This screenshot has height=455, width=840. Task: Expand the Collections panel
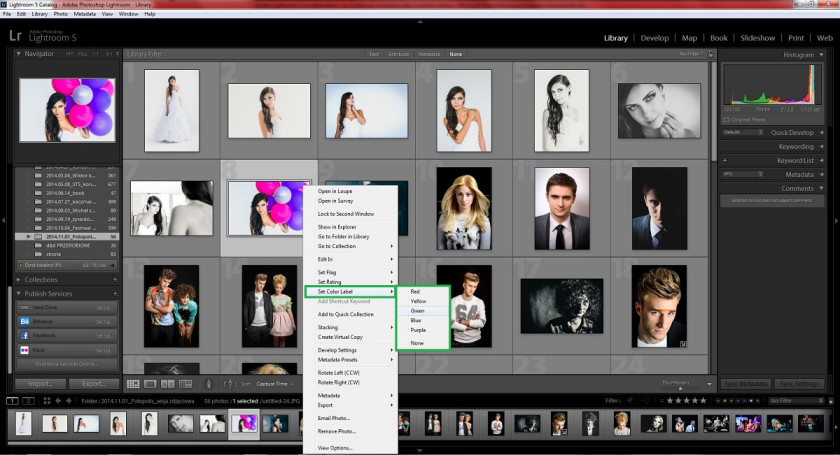[x=18, y=280]
